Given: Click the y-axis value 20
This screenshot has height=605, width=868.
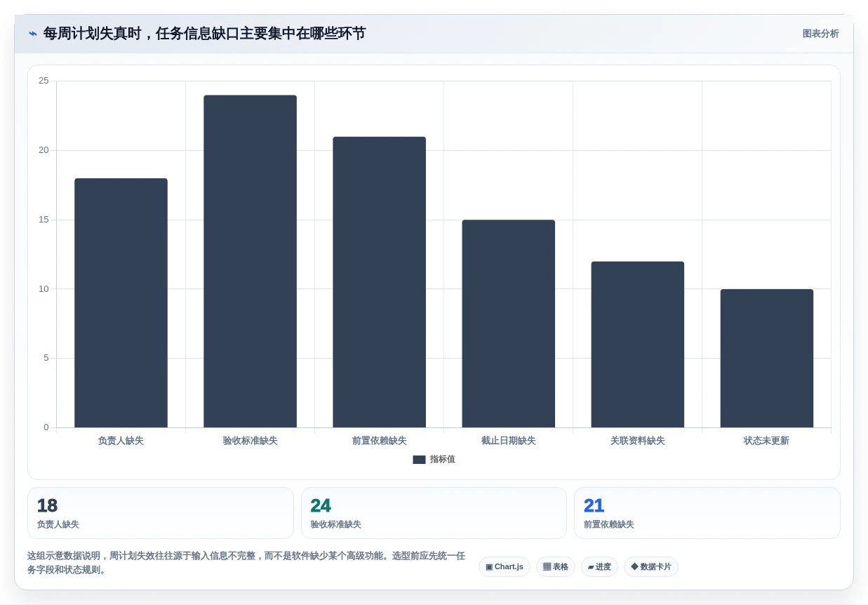Looking at the screenshot, I should [x=44, y=150].
